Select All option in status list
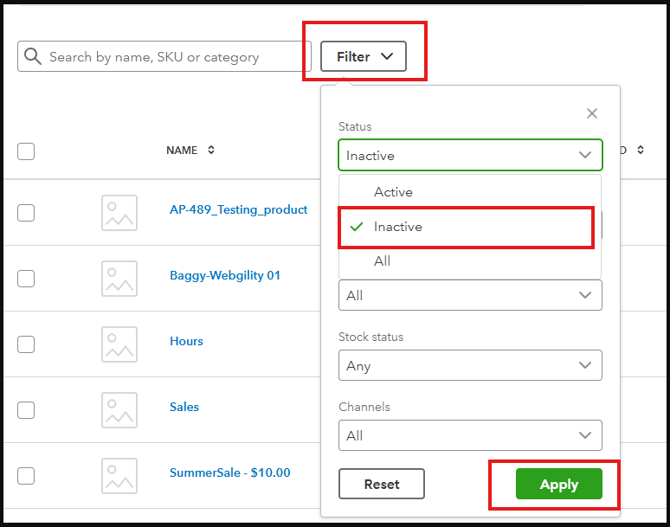Image resolution: width=670 pixels, height=527 pixels. [382, 261]
